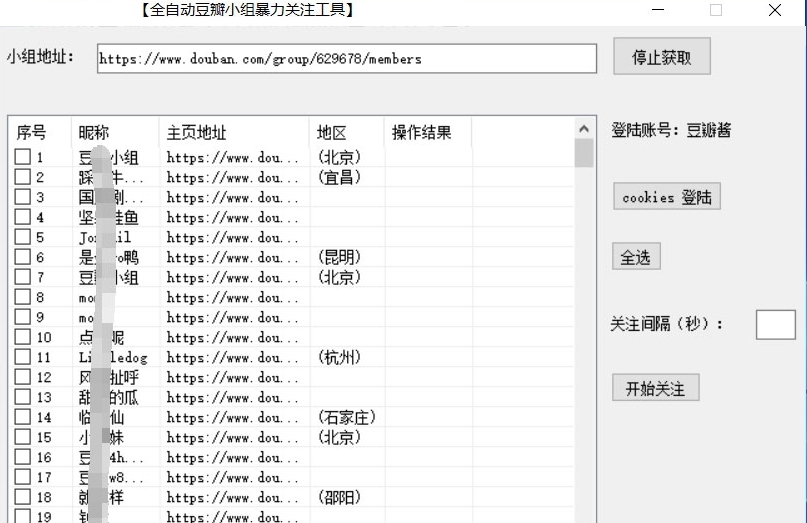Check the box for row 15
Image resolution: width=807 pixels, height=523 pixels.
coord(23,437)
